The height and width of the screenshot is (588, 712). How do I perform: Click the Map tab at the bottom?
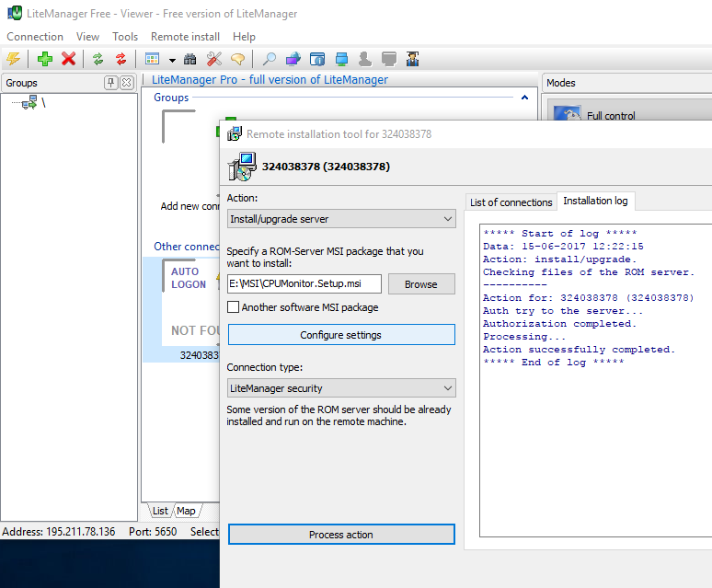pos(186,511)
